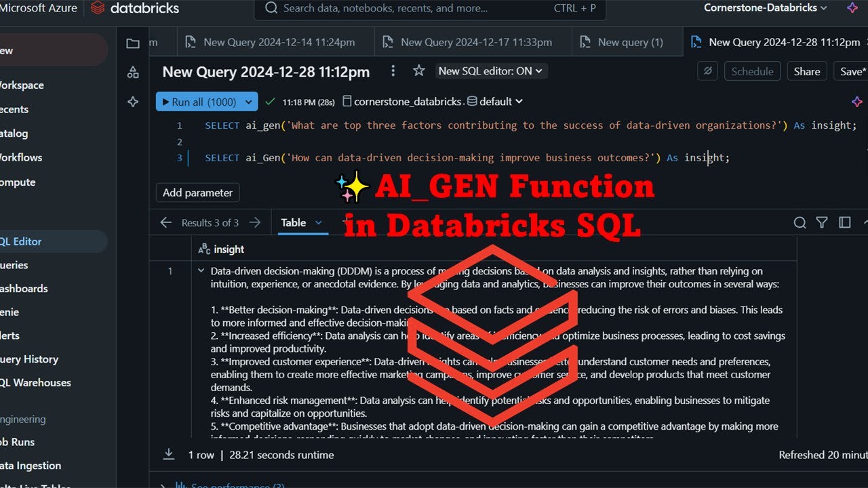Click the Add parameter button
Screen dimensions: 868x488
[x=197, y=192]
